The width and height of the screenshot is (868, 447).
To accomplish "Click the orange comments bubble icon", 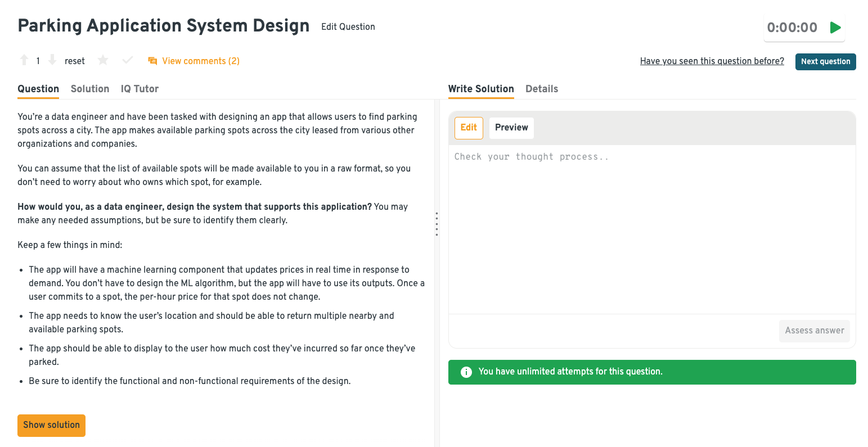I will click(x=152, y=61).
